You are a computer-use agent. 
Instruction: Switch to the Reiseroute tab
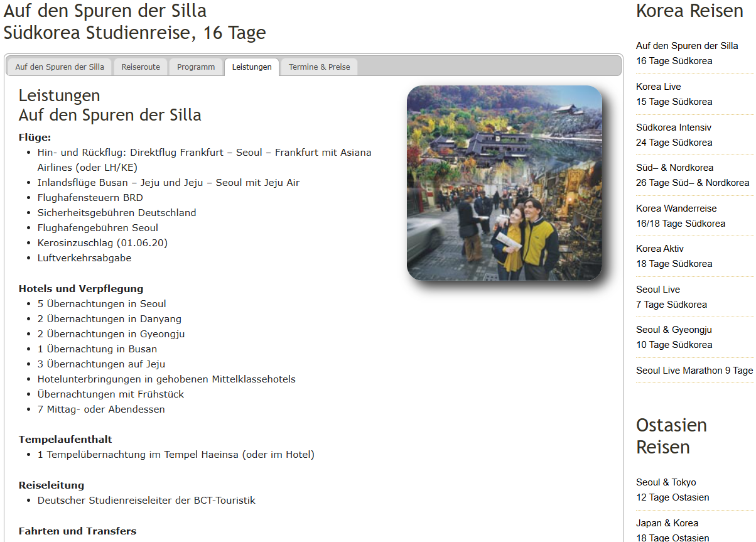click(x=141, y=67)
